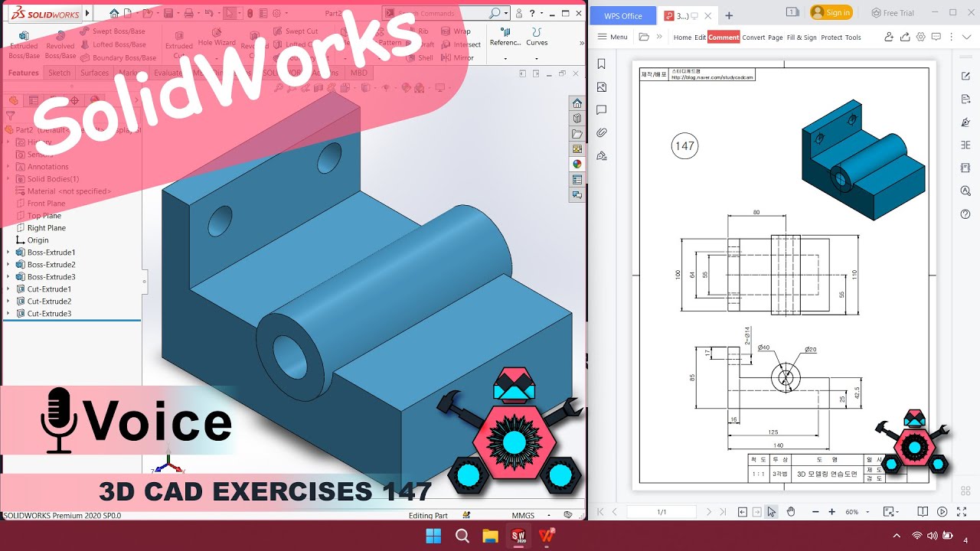The width and height of the screenshot is (980, 551).
Task: Select Swept Boss/Base command
Action: [x=113, y=31]
